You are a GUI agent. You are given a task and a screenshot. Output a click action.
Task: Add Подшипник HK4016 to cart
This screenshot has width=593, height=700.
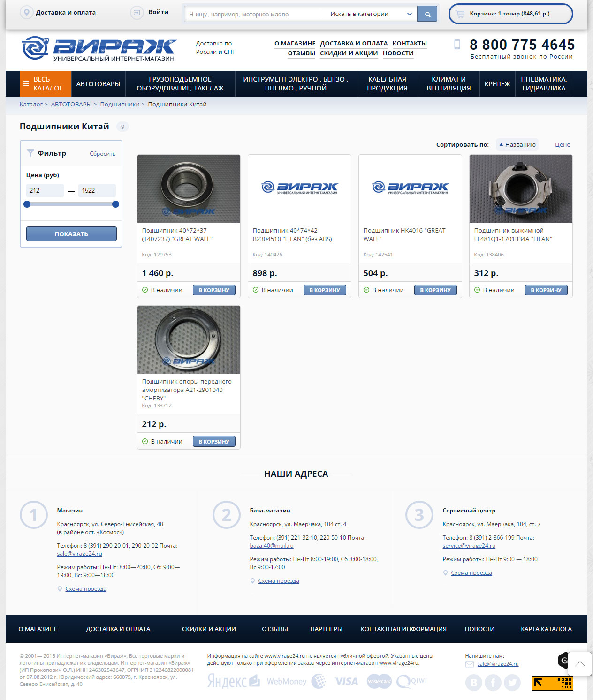(435, 290)
